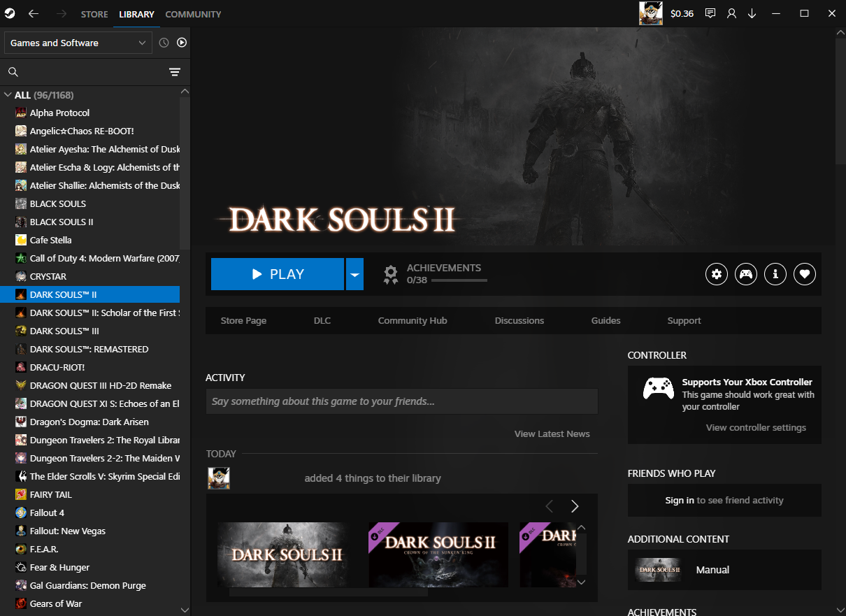Go back with the left arrow
The height and width of the screenshot is (616, 846).
tap(34, 14)
